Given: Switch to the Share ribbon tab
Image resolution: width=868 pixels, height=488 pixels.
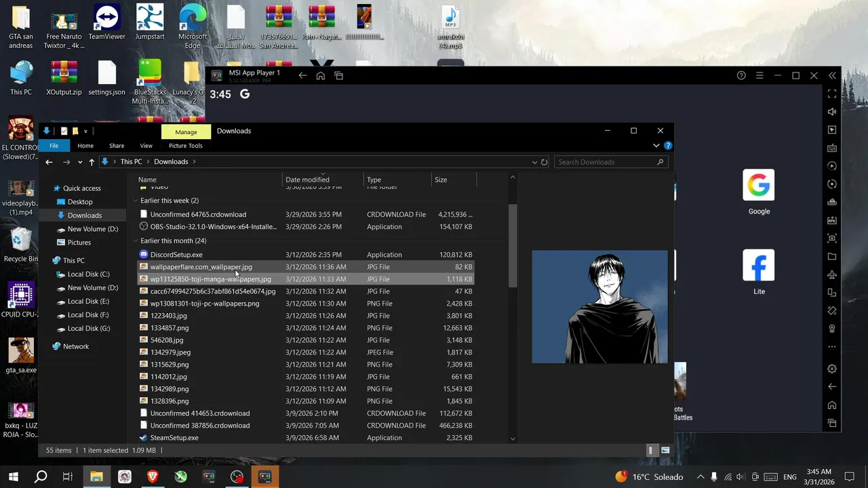Looking at the screenshot, I should click(x=117, y=146).
